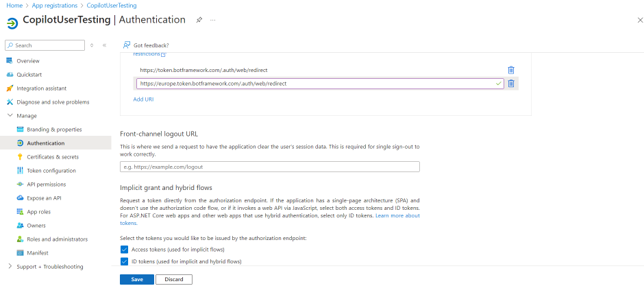Image resolution: width=644 pixels, height=286 pixels.
Task: Collapse the Manage section
Action: click(10, 116)
